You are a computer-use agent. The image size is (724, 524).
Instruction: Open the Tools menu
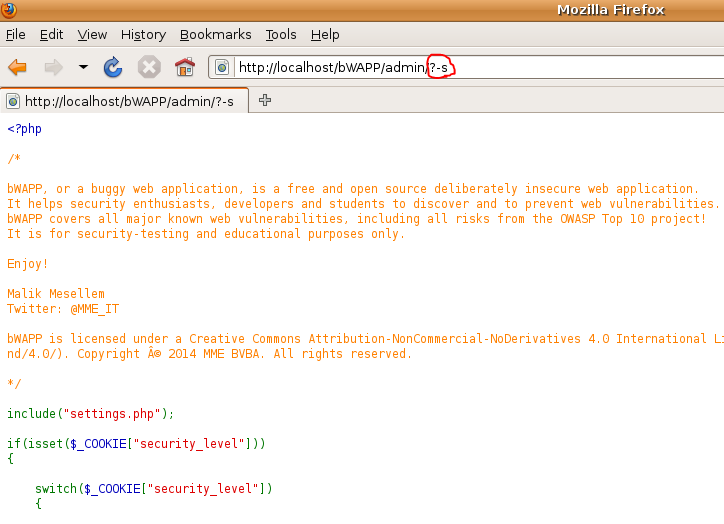pyautogui.click(x=281, y=35)
